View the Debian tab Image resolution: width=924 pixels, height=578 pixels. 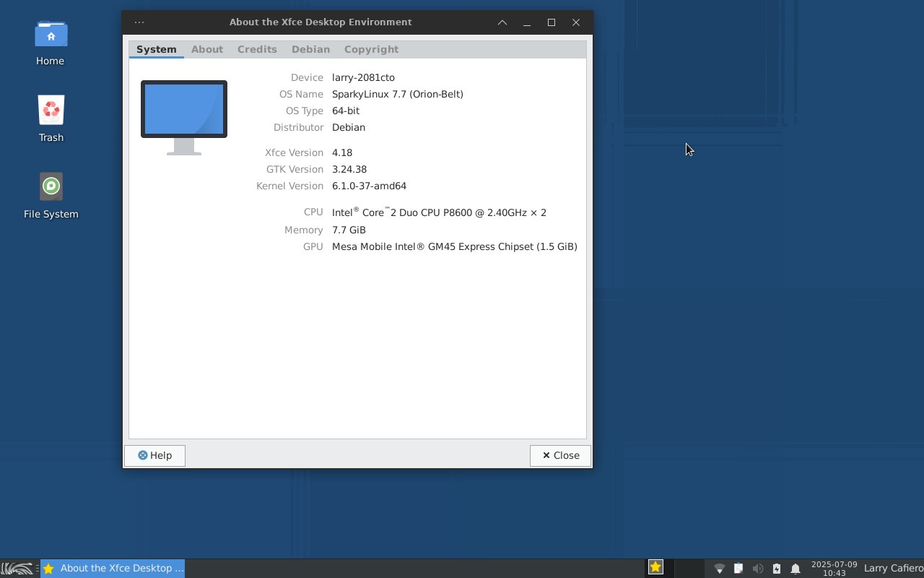point(310,49)
